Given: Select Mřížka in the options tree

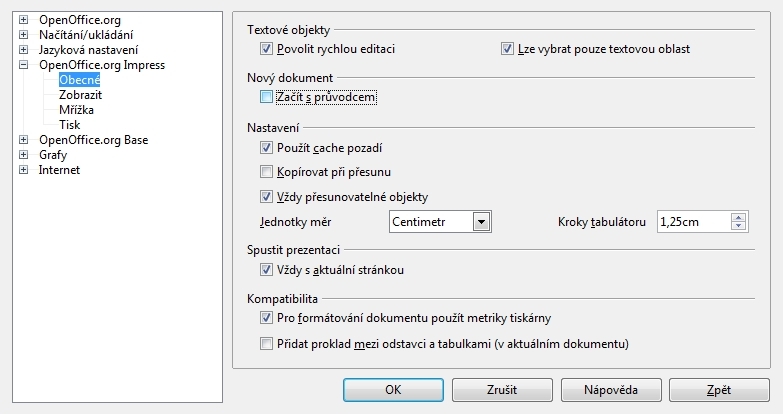Looking at the screenshot, I should pos(79,110).
